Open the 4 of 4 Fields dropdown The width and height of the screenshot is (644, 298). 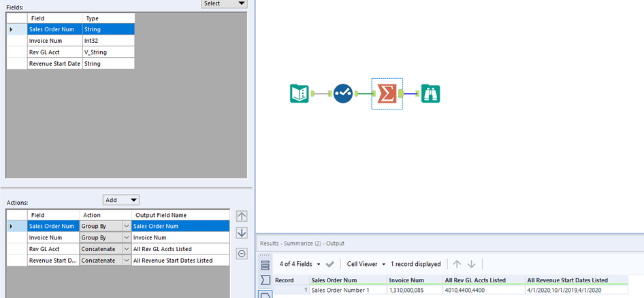(300, 264)
